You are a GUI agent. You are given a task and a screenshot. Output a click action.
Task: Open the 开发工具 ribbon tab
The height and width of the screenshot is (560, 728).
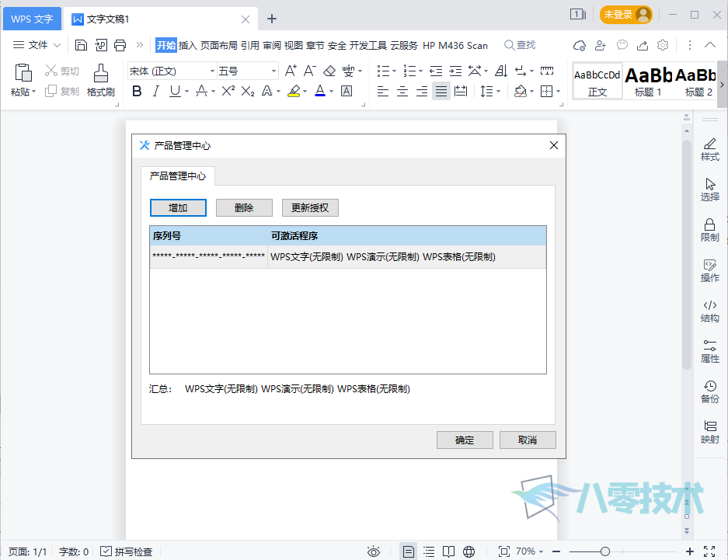tap(368, 45)
